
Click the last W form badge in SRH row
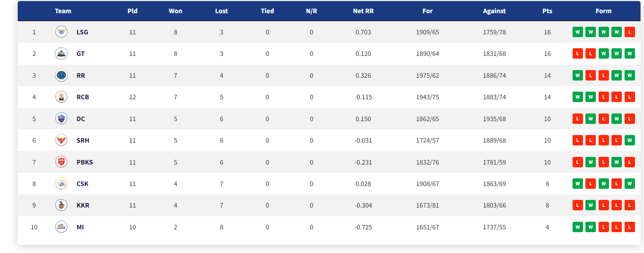pyautogui.click(x=629, y=140)
